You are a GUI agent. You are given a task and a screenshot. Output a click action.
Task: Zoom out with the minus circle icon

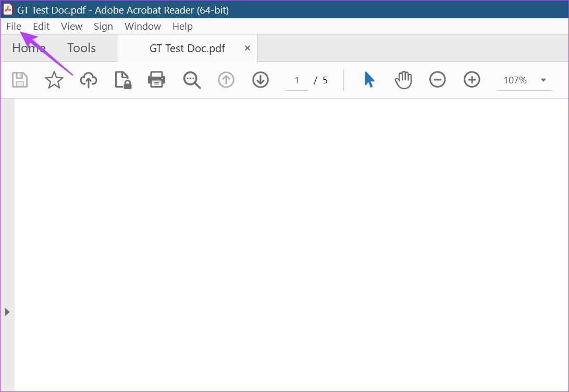pos(438,79)
